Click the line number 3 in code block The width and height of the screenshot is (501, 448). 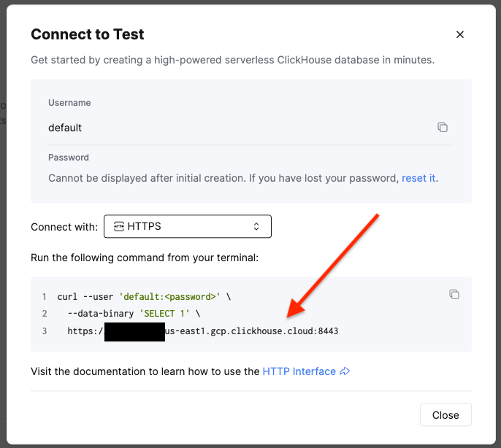[x=45, y=331]
